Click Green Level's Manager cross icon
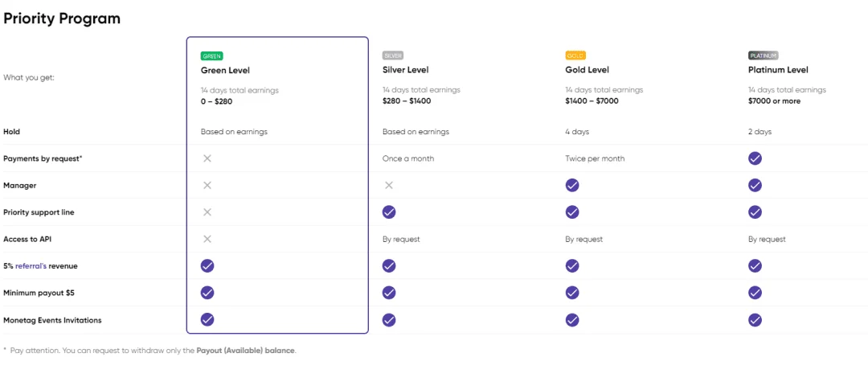868x390 pixels. click(x=207, y=185)
